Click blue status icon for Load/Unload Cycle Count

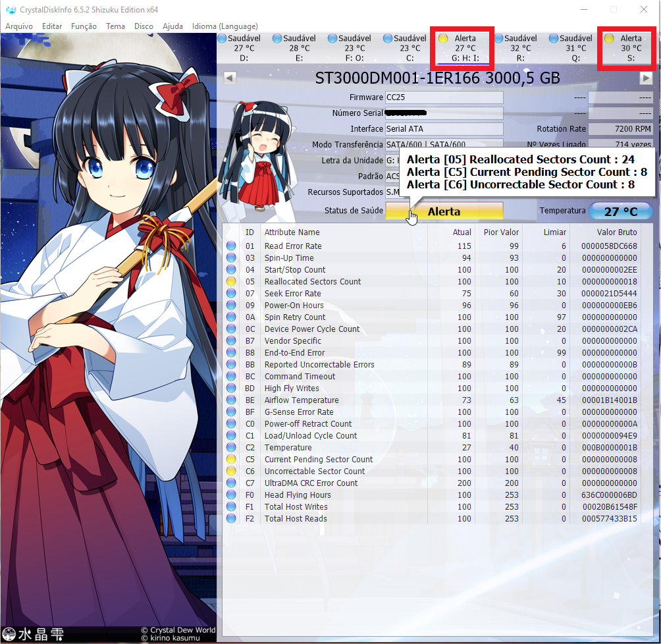pos(231,435)
